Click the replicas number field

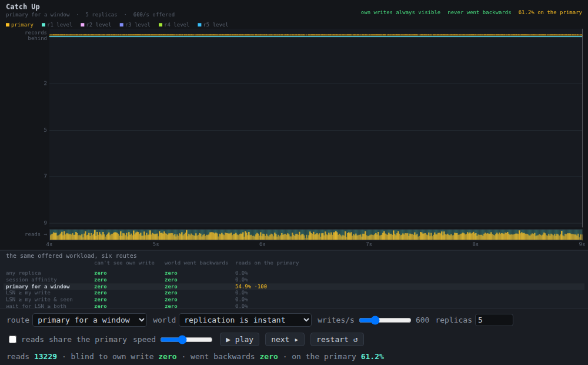pos(494,320)
